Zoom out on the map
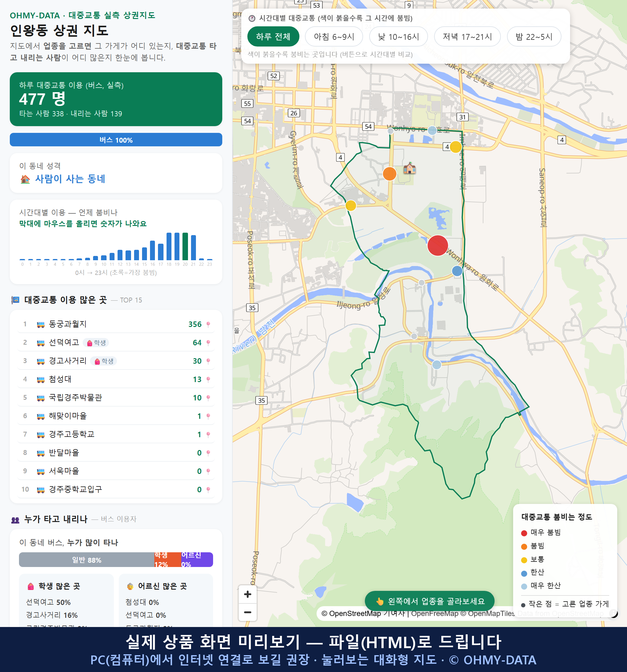 click(x=247, y=612)
